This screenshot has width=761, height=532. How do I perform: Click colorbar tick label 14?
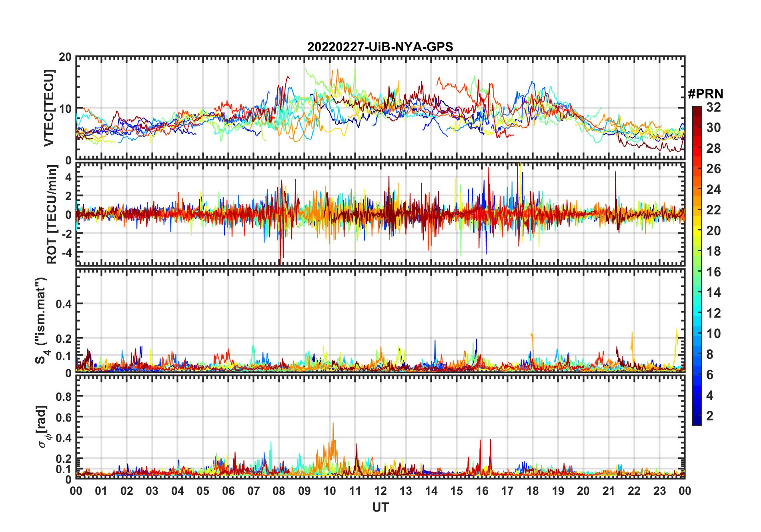coord(713,292)
